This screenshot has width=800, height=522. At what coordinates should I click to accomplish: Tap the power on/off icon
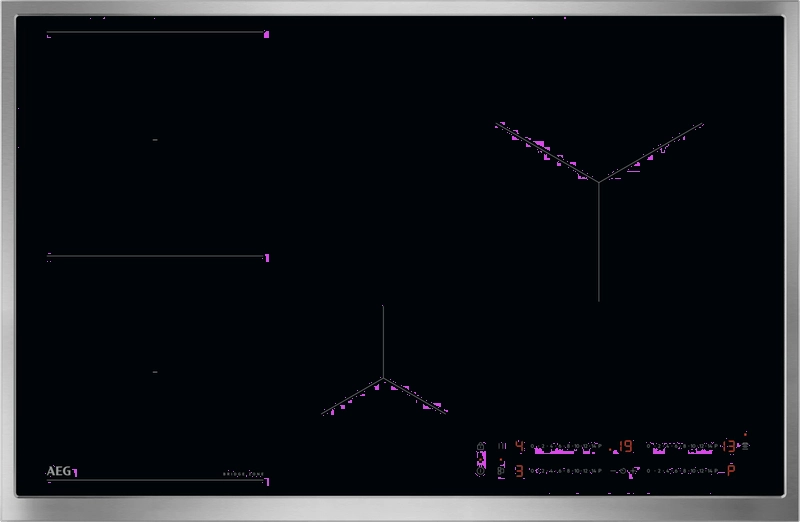pos(481,471)
